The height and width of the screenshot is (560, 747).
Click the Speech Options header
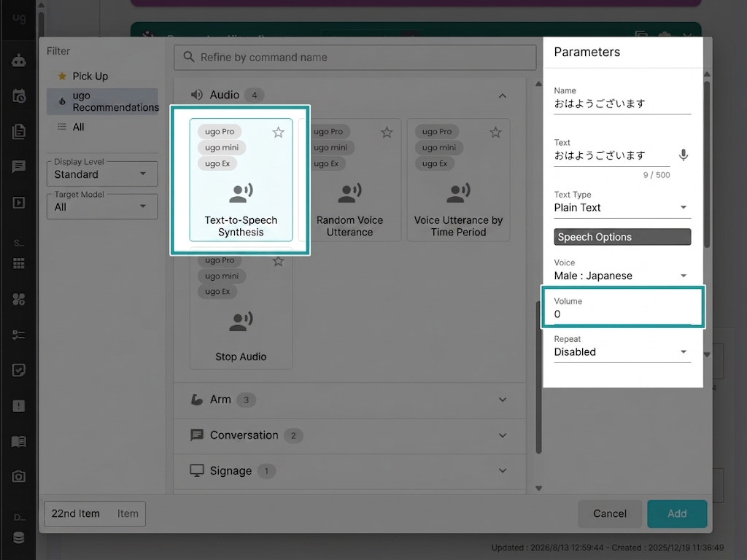click(622, 237)
